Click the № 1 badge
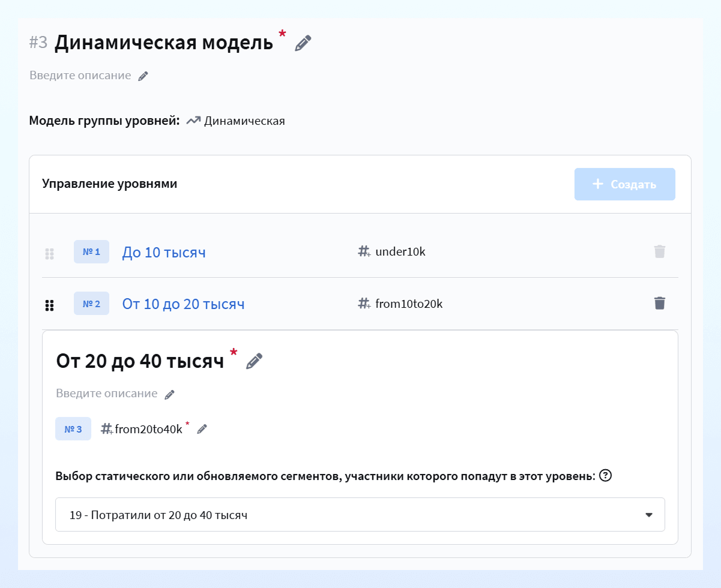 pos(91,252)
